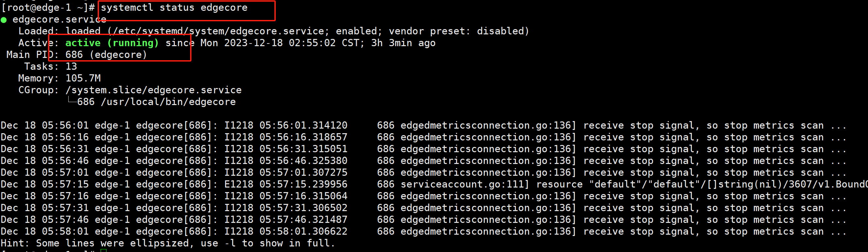This screenshot has height=252, width=868.
Task: Click the E1218 error log entry timestamp
Action: click(286, 185)
